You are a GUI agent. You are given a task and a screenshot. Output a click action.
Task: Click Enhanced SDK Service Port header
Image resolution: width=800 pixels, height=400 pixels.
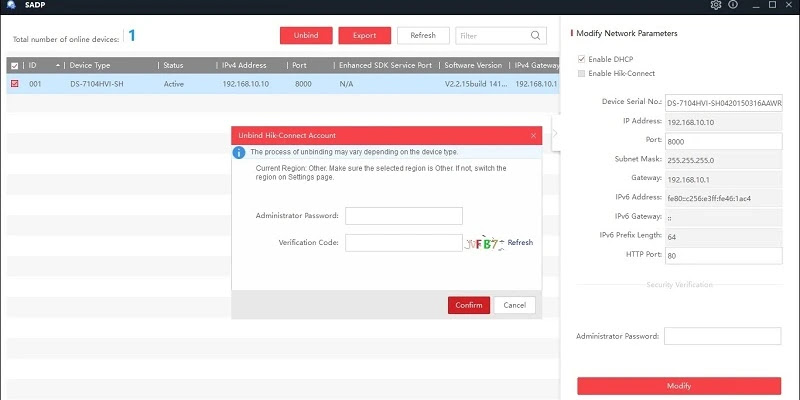[x=385, y=65]
